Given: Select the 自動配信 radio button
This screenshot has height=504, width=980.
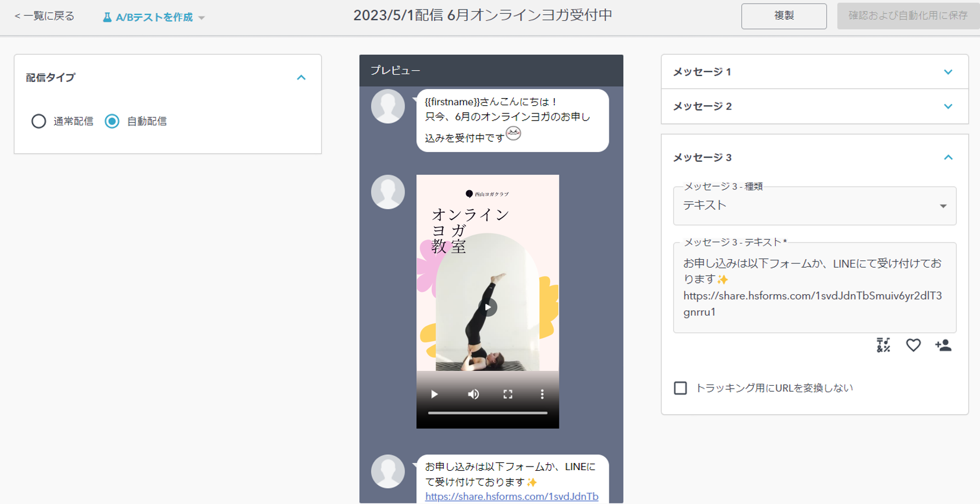Looking at the screenshot, I should click(x=112, y=121).
